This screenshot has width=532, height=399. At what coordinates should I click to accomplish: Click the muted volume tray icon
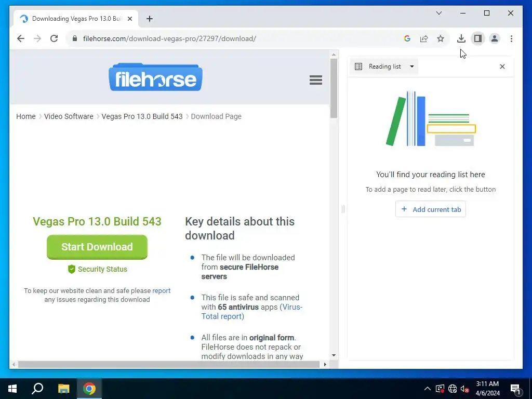click(465, 389)
